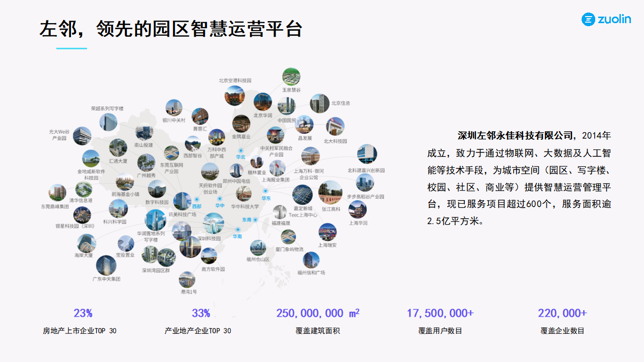The image size is (644, 362).
Task: Select the 东南 region node dot
Action: [x=255, y=220]
